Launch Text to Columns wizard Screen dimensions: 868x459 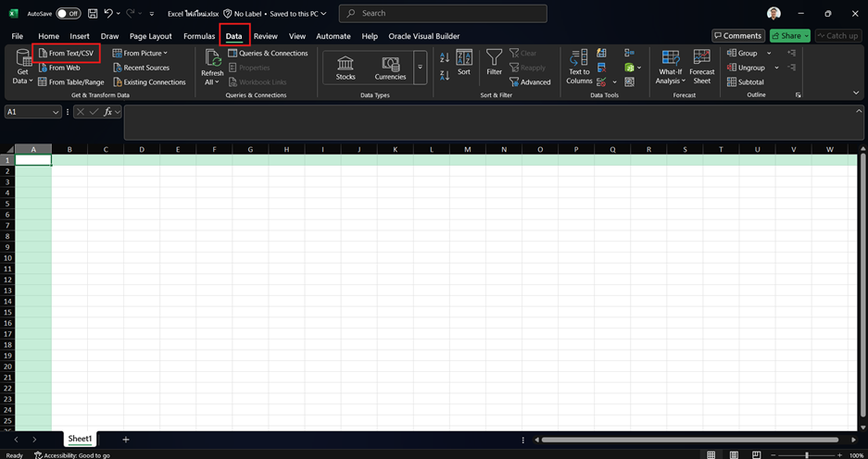tap(579, 67)
